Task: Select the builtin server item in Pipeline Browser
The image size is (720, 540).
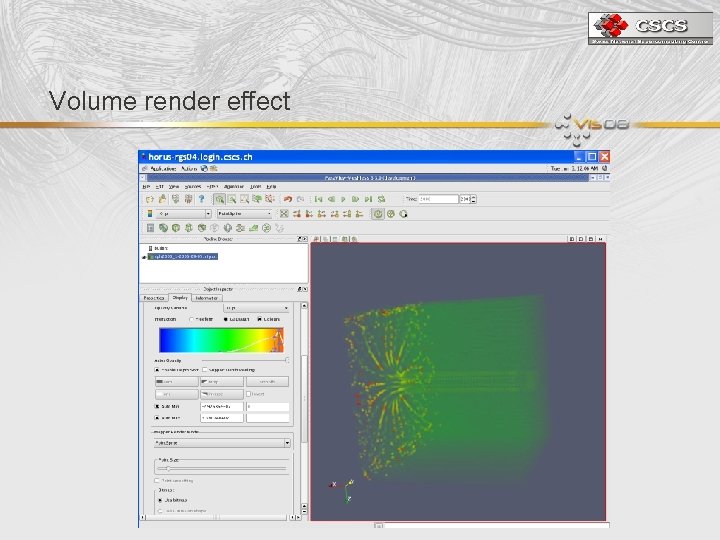Action: coord(158,248)
